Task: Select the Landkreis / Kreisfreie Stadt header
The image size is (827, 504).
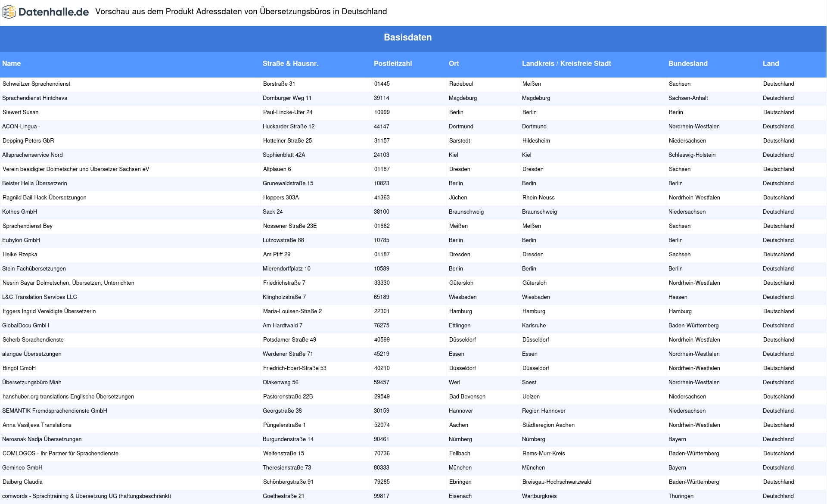Action: pyautogui.click(x=566, y=63)
